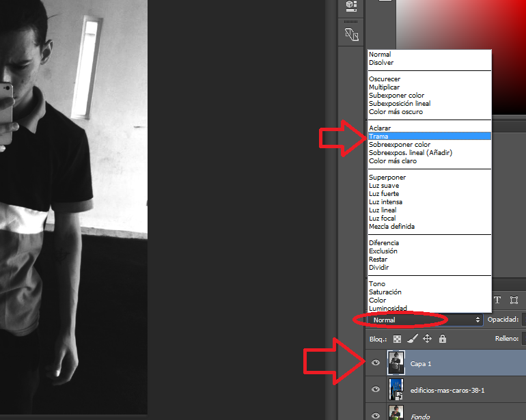Select Exclusión blend mode
526x420 pixels.
(430, 251)
